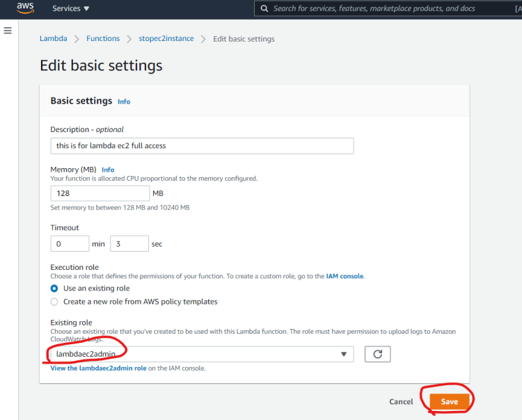522x420 pixels.
Task: Click the 'Set memory to between 128 MB and 10240 MB' hint
Action: 120,207
